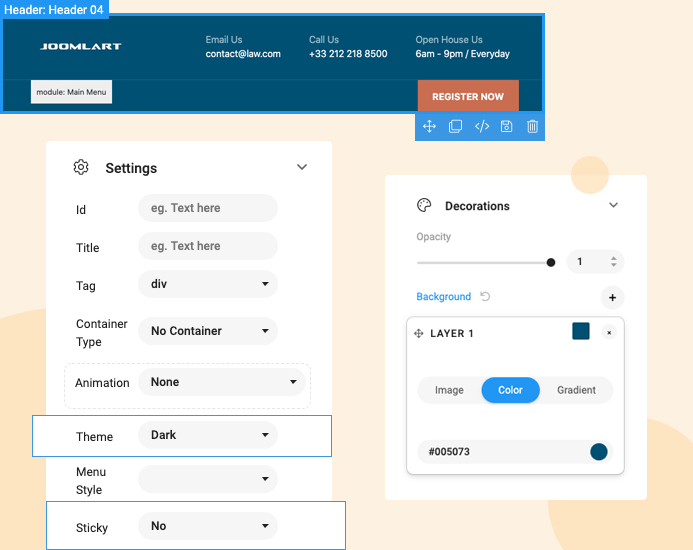Open the Theme dropdown set to Dark
The width and height of the screenshot is (693, 550).
pos(208,435)
